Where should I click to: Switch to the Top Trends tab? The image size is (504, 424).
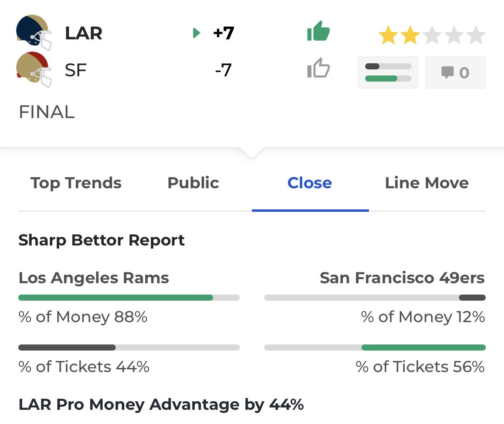pos(76,183)
